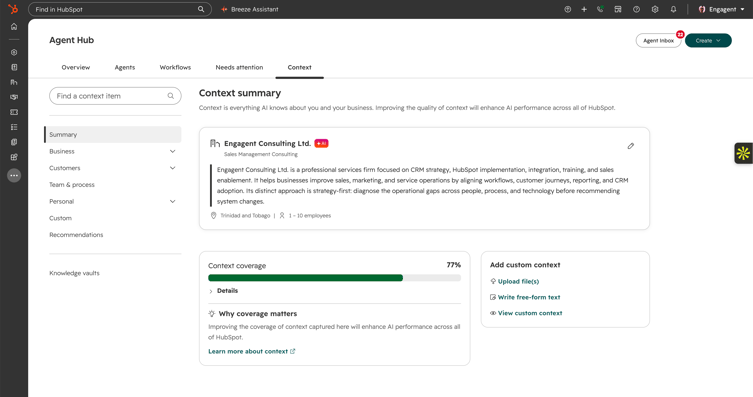Screen dimensions: 753x397
Task: Switch to the Needs attention tab
Action: click(239, 67)
